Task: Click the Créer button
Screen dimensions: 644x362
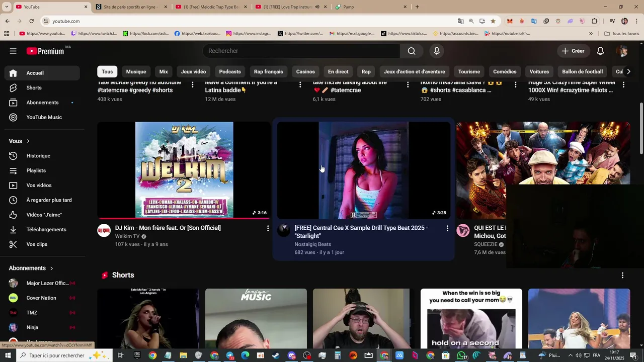Action: coord(573,51)
